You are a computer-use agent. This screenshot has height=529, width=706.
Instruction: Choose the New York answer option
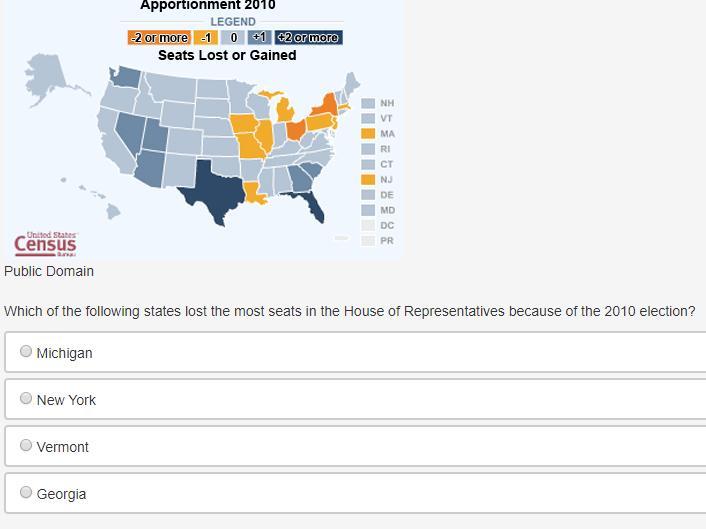[26, 398]
